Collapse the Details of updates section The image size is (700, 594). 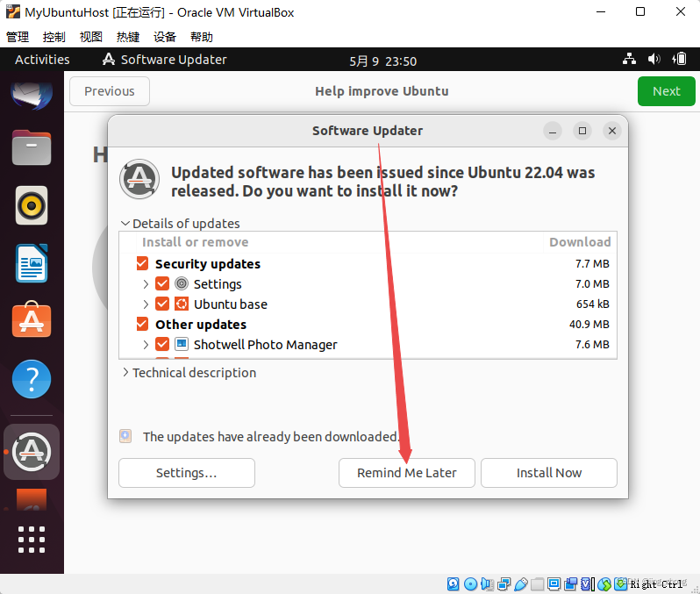point(125,223)
